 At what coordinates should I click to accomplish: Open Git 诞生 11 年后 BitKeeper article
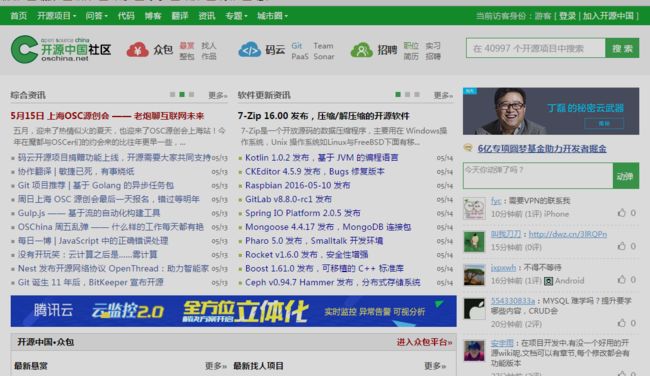point(90,282)
